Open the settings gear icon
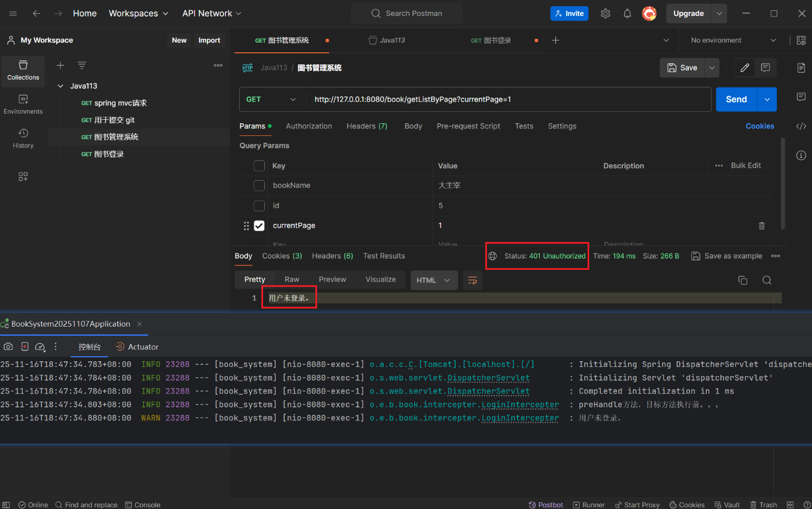The image size is (812, 509). coord(606,14)
